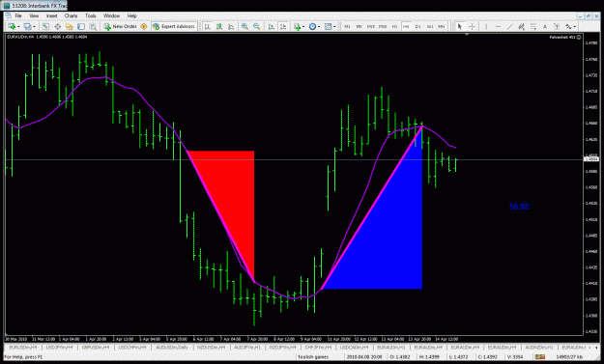Launch MetaEditor via the yellow diamond icon
Image resolution: width=604 pixels, height=364 pixels.
click(144, 26)
